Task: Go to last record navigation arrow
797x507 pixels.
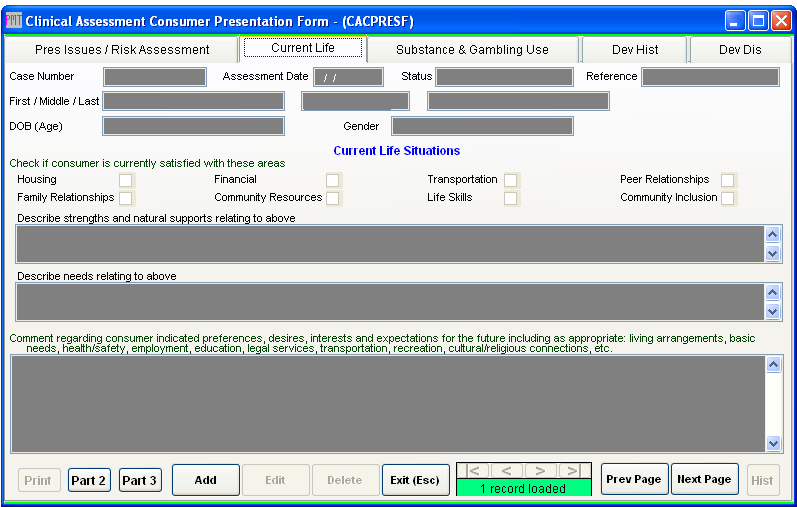Action: (573, 471)
